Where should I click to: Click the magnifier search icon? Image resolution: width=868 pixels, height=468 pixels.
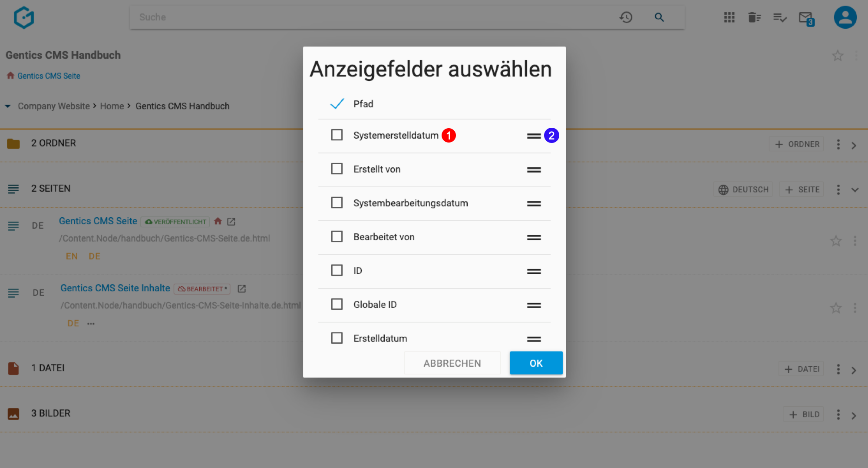pyautogui.click(x=659, y=17)
